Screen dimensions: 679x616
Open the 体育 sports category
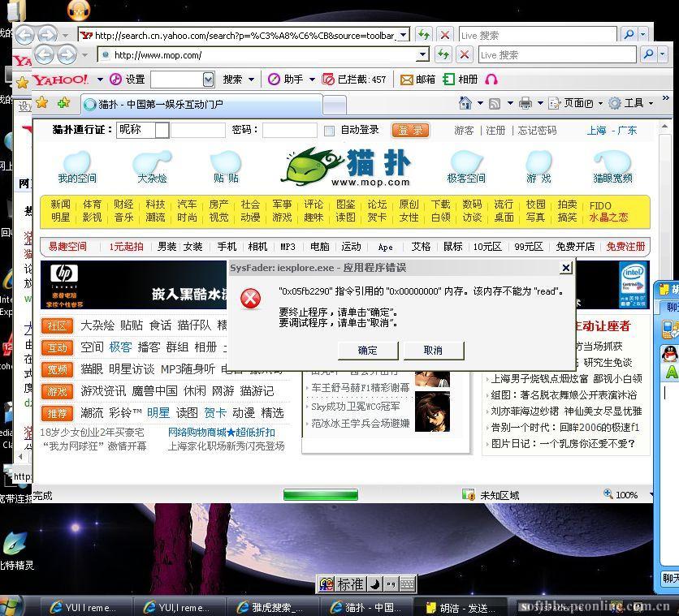pos(92,205)
